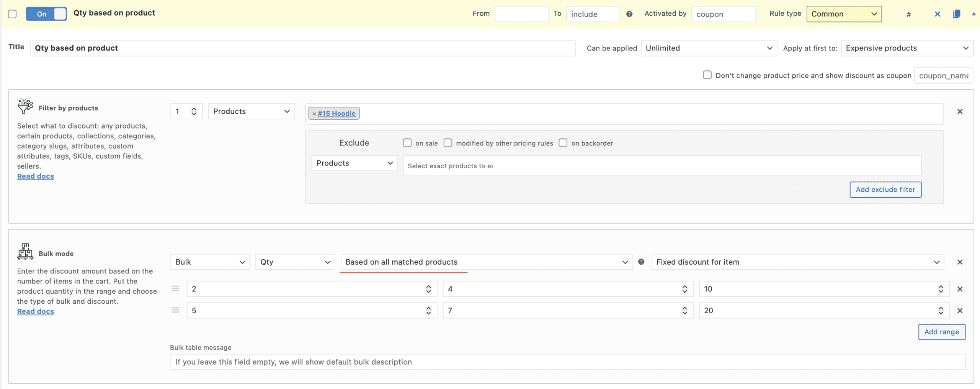Remove the Filter by products section
The height and width of the screenshot is (389, 980).
click(960, 111)
